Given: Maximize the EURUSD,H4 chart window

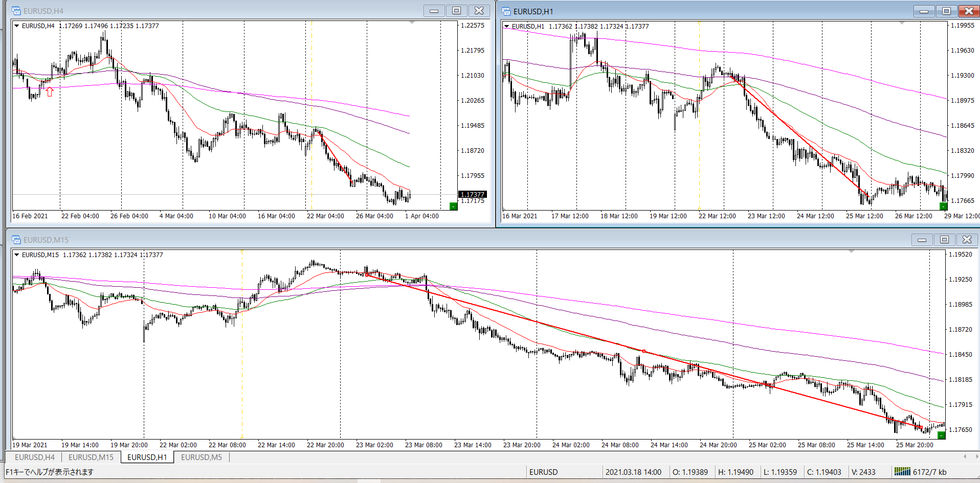Looking at the screenshot, I should (457, 11).
